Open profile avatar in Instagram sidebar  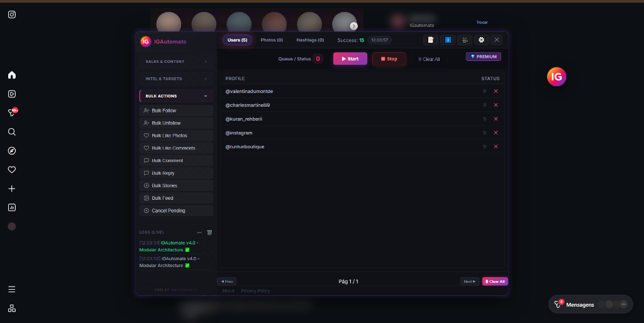12,227
